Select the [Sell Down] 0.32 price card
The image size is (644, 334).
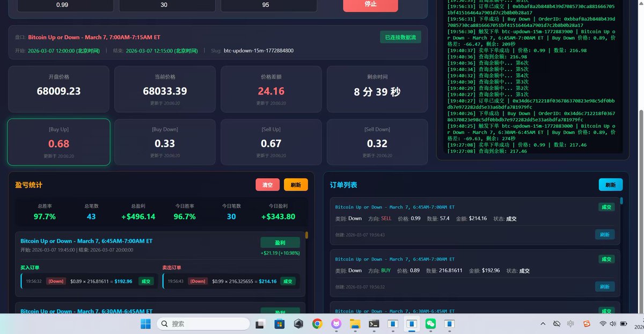point(377,142)
